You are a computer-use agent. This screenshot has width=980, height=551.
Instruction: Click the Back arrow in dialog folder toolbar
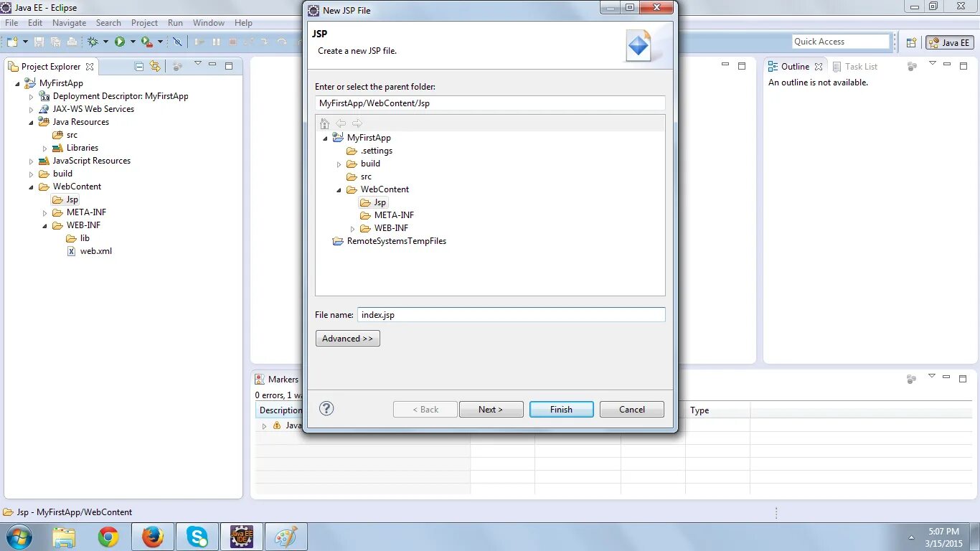pos(341,123)
